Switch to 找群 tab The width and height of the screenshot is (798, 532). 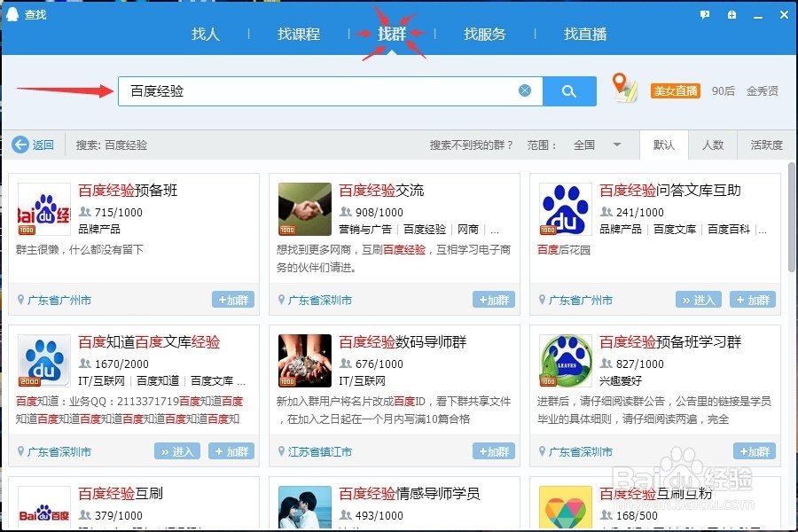[391, 34]
